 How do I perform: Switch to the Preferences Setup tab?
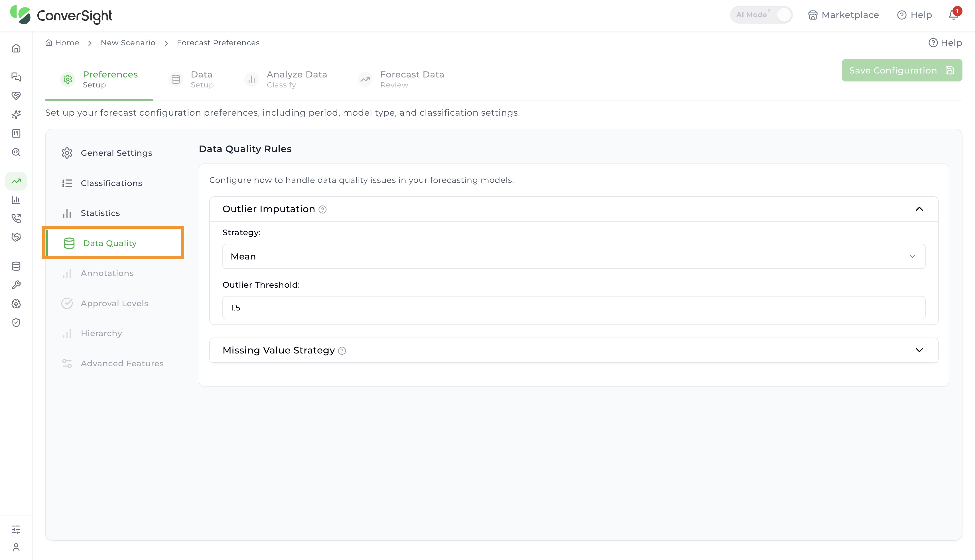tap(99, 79)
